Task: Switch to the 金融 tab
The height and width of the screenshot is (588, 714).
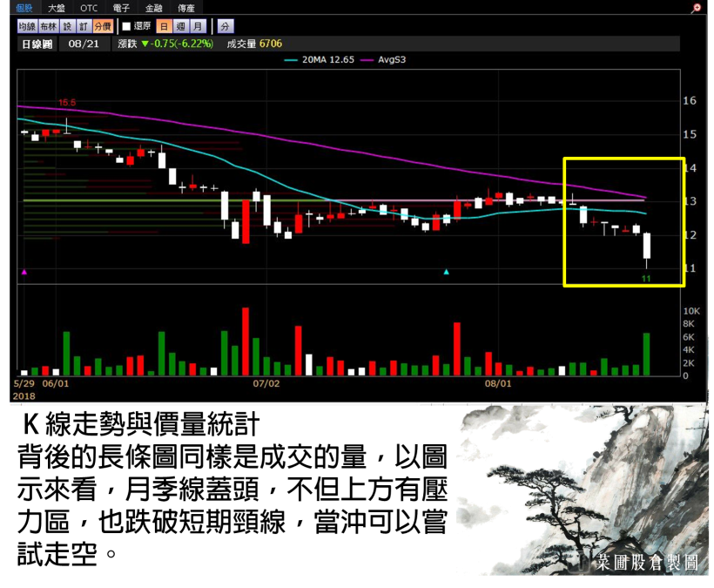Action: [x=153, y=7]
